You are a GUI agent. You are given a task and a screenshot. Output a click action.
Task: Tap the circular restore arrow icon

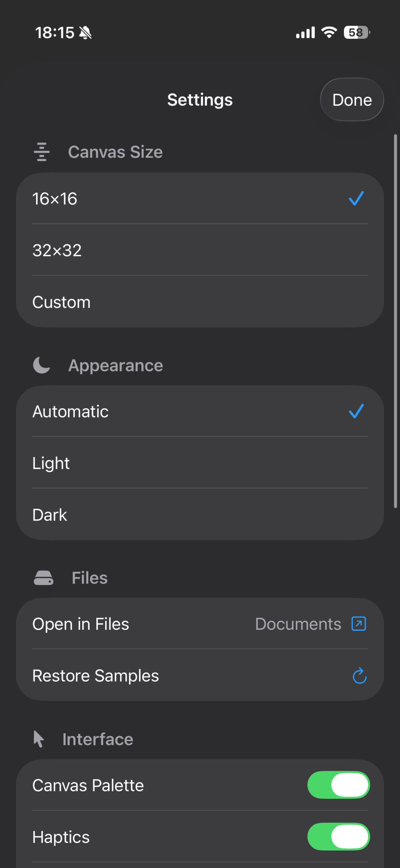(x=359, y=676)
